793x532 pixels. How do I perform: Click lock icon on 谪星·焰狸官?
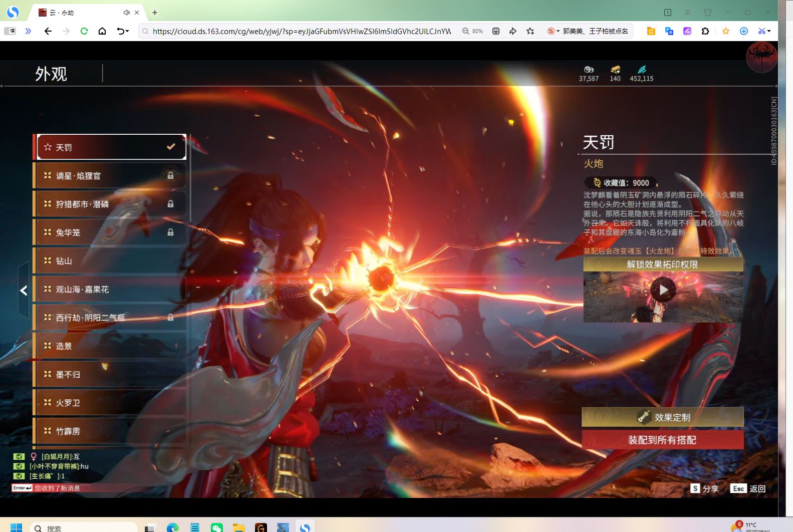(170, 175)
